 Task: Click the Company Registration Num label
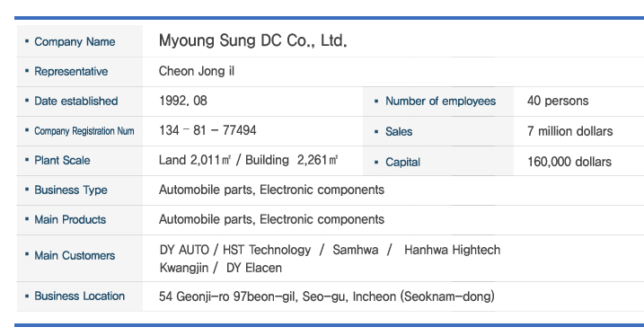click(x=84, y=131)
